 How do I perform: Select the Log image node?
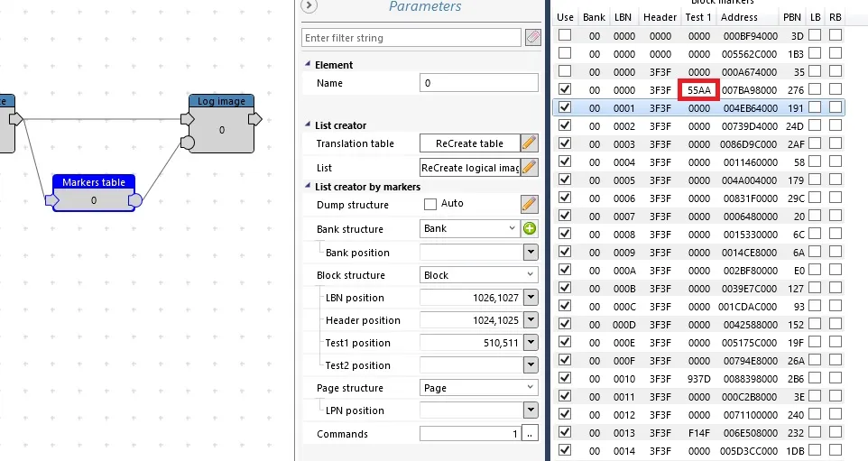point(221,124)
